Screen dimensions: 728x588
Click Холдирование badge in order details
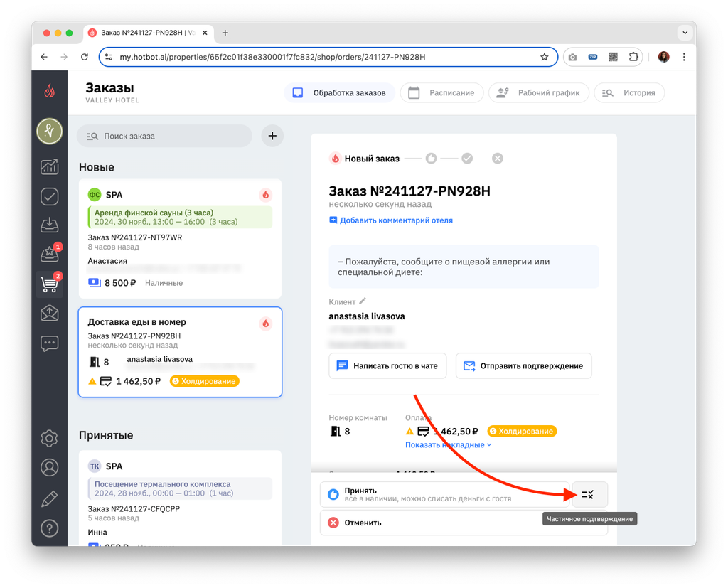tap(522, 431)
